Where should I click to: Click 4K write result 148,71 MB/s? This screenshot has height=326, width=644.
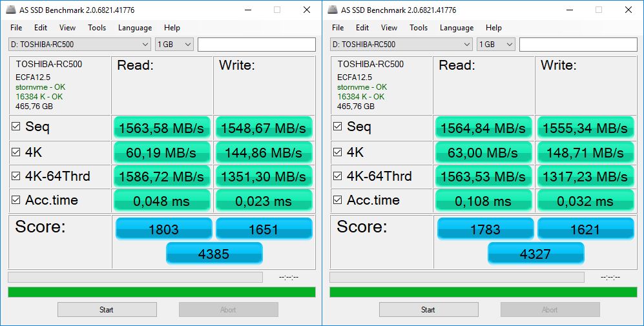[585, 153]
